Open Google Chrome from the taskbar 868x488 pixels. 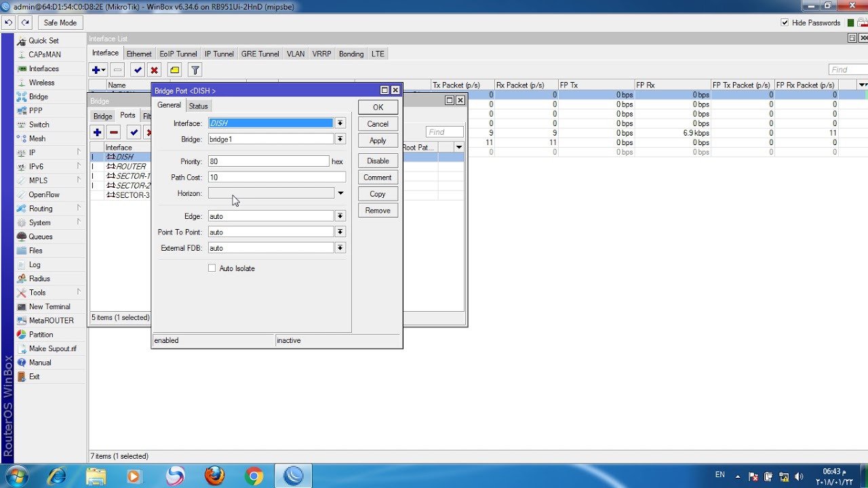(x=254, y=476)
